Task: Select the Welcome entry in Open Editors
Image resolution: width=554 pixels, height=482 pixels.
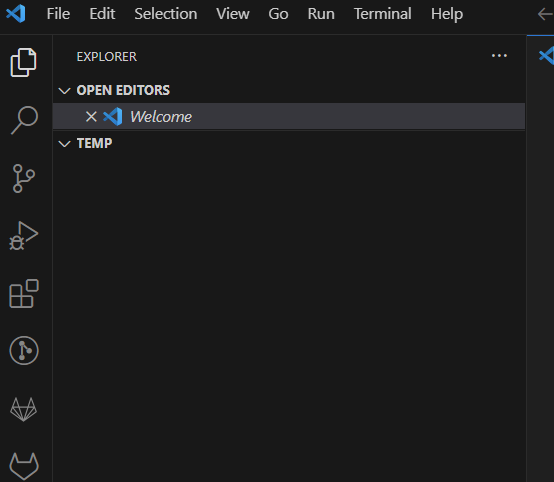Action: [289, 117]
